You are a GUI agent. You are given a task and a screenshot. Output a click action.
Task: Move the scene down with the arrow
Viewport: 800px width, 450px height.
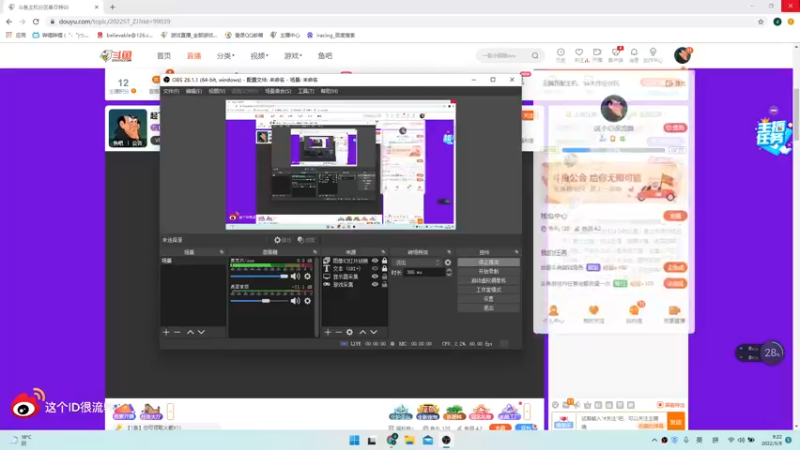[202, 332]
